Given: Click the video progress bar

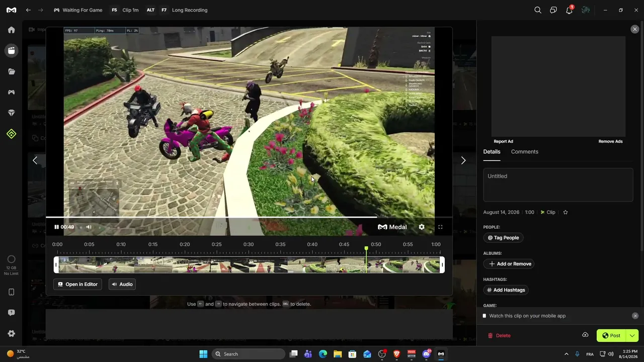Looking at the screenshot, I should [249, 217].
